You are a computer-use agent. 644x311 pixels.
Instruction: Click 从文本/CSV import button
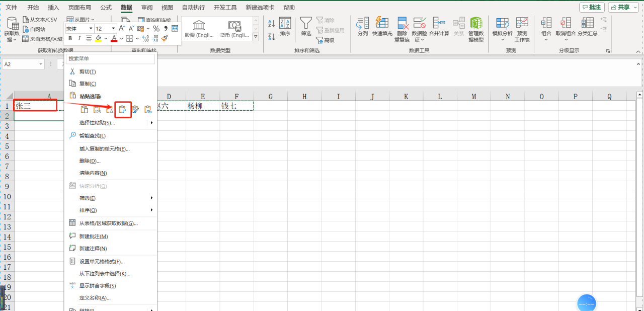tap(40, 20)
